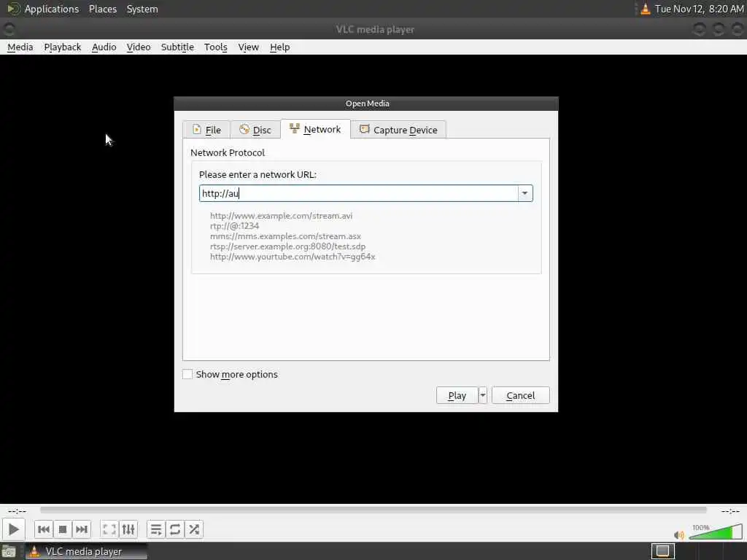Click example text 'rtp://@:1234'
The width and height of the screenshot is (747, 560).
point(234,226)
